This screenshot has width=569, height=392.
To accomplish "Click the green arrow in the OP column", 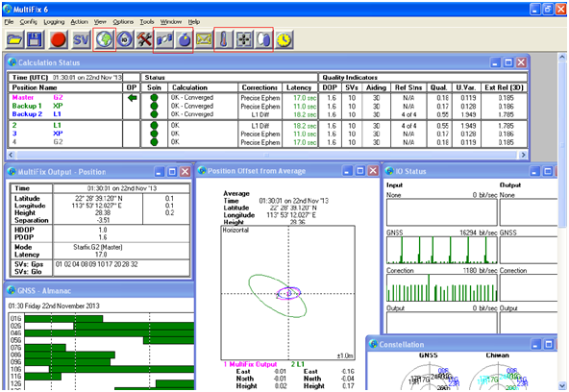I will click(132, 98).
